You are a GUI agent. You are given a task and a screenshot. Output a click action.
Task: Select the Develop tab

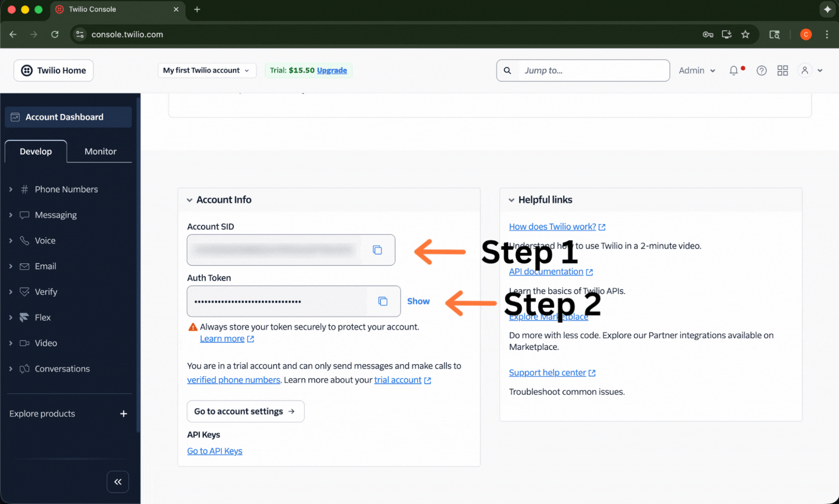[36, 152]
